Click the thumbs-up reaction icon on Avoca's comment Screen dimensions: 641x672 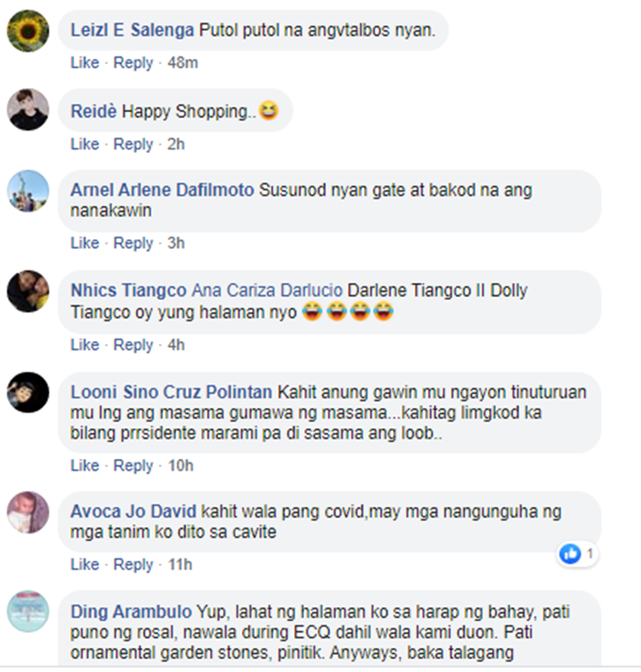click(570, 554)
